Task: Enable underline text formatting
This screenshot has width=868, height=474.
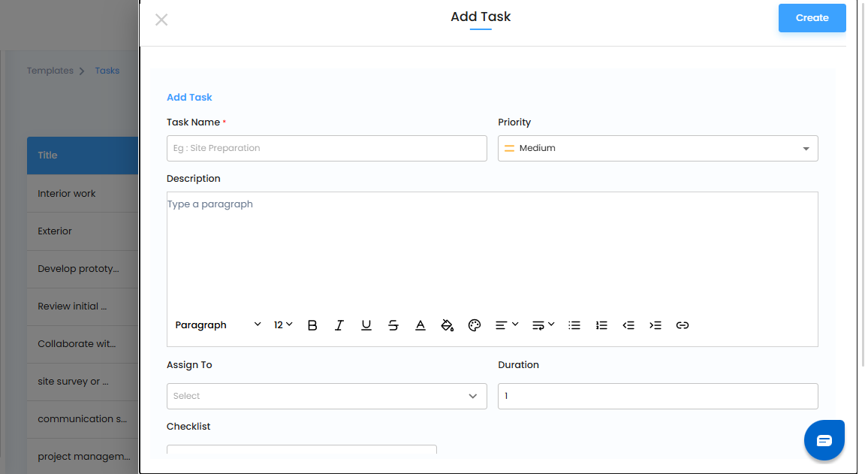Action: click(366, 325)
